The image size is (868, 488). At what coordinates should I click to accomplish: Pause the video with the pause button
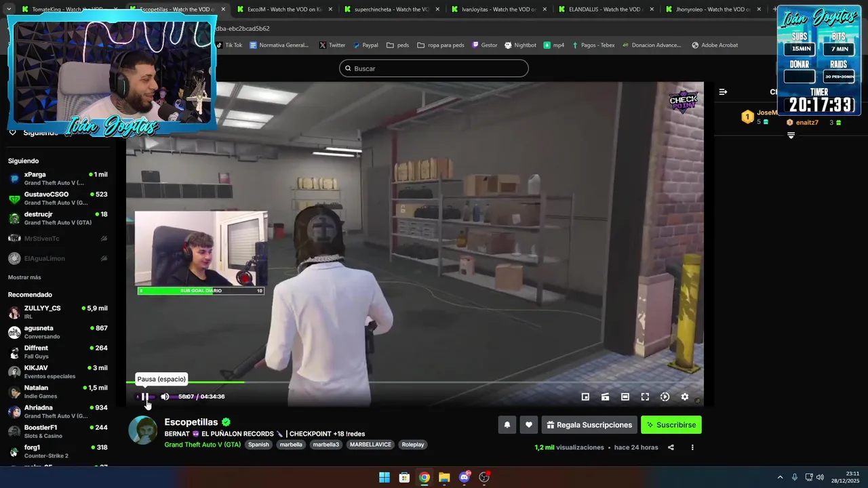pyautogui.click(x=145, y=396)
